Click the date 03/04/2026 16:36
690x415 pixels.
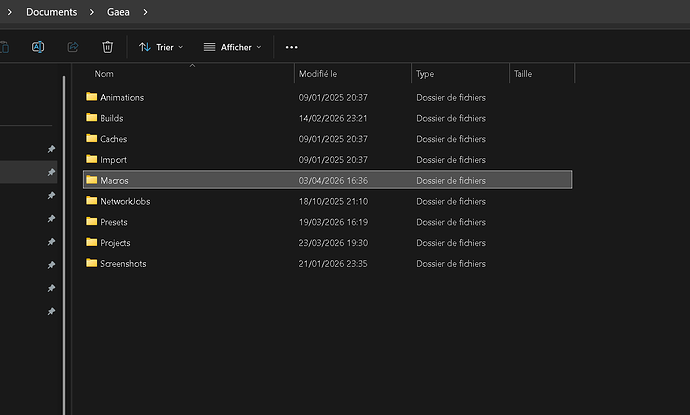click(x=333, y=180)
